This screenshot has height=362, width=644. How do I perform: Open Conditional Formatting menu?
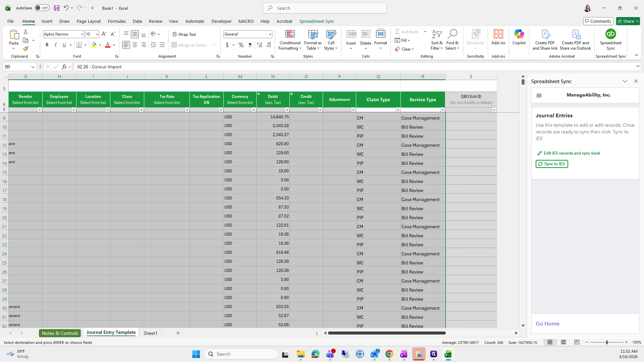[x=290, y=40]
